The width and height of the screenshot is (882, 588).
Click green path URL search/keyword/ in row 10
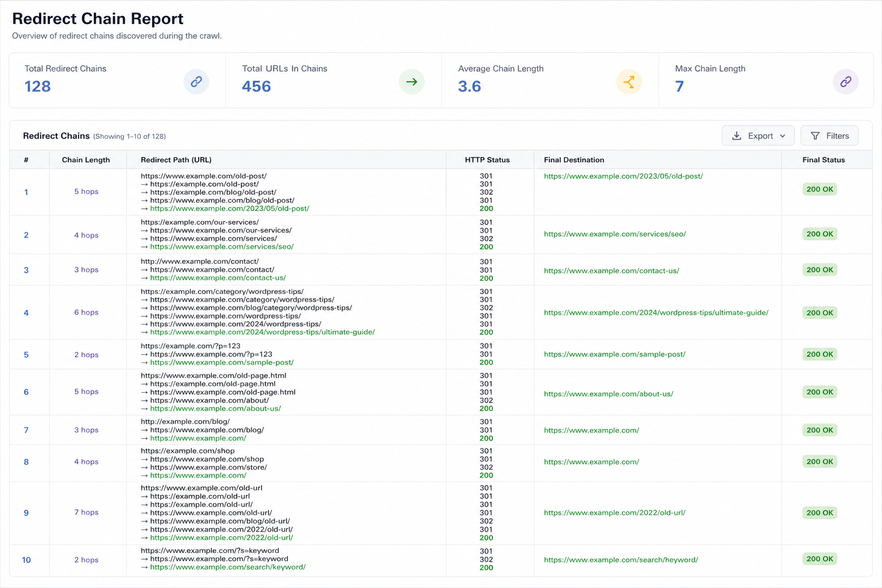click(x=228, y=567)
